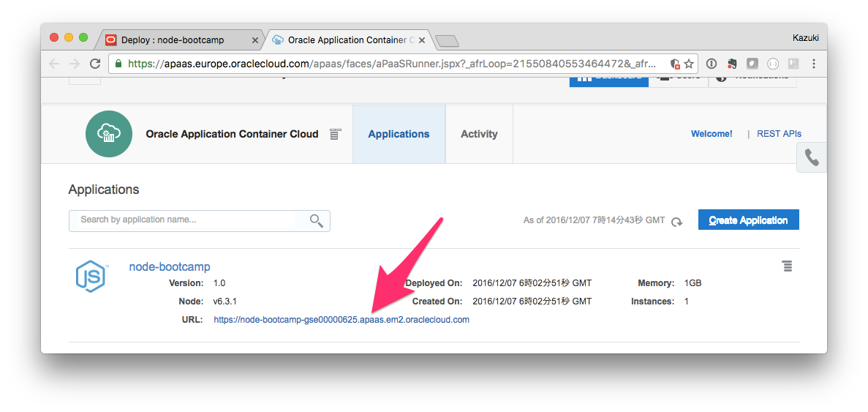The width and height of the screenshot is (868, 412).
Task: Open the node-bootcamp hamburger menu
Action: (787, 266)
